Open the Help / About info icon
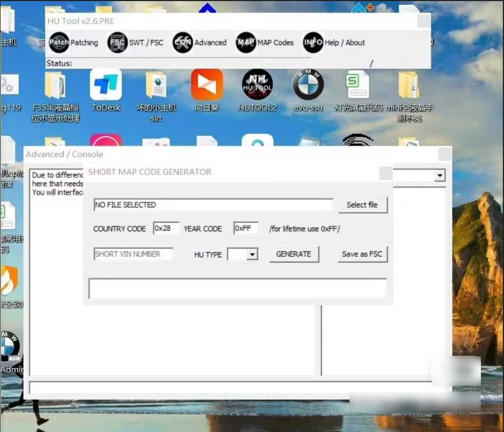This screenshot has height=432, width=504. (x=313, y=43)
